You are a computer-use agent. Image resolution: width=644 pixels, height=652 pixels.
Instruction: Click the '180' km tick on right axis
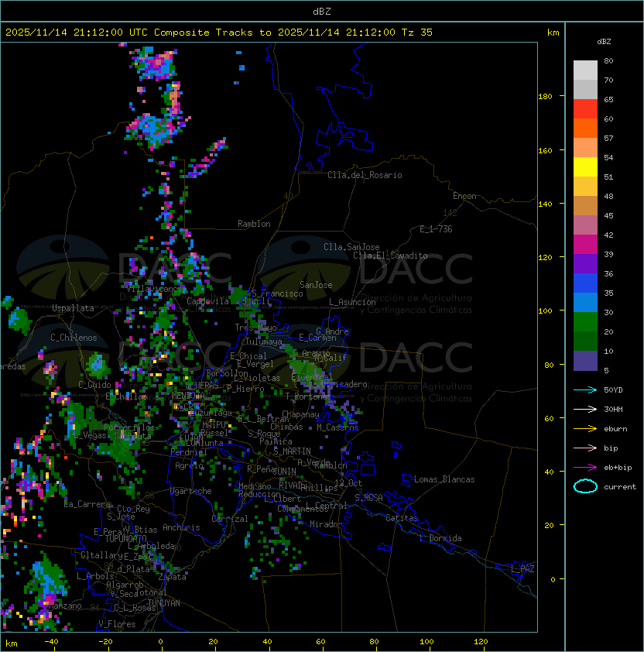tap(545, 97)
